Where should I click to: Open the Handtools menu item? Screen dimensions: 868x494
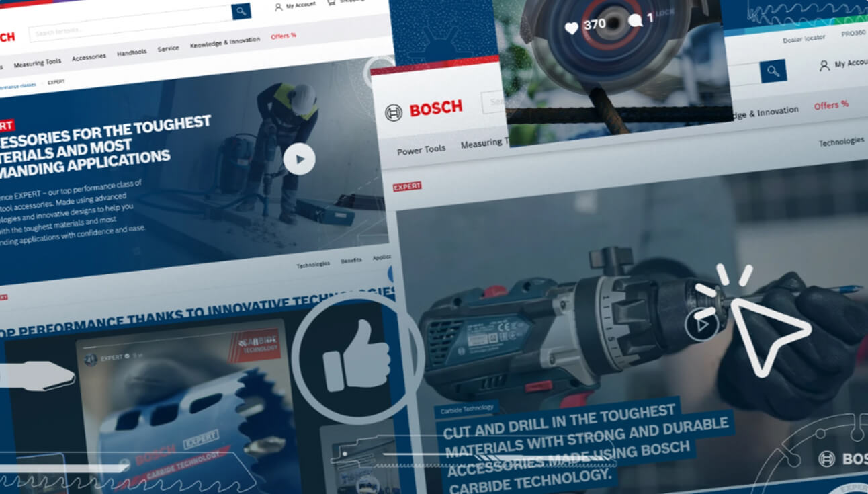click(132, 52)
